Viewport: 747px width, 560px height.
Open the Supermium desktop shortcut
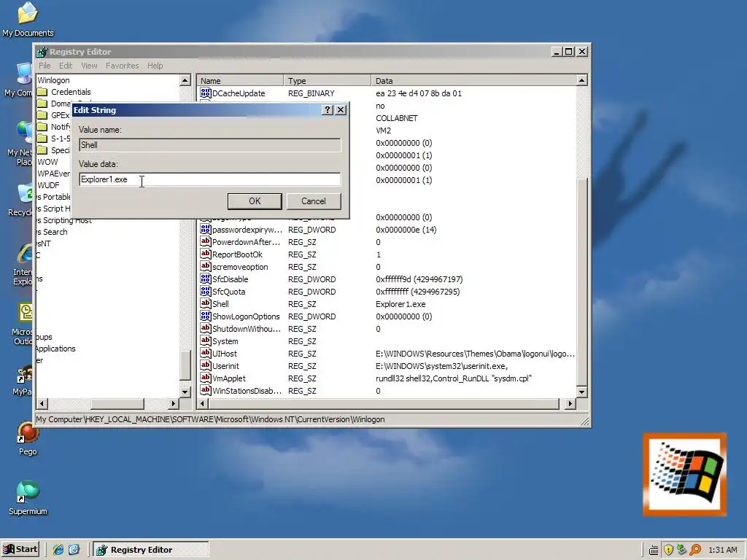pyautogui.click(x=28, y=497)
